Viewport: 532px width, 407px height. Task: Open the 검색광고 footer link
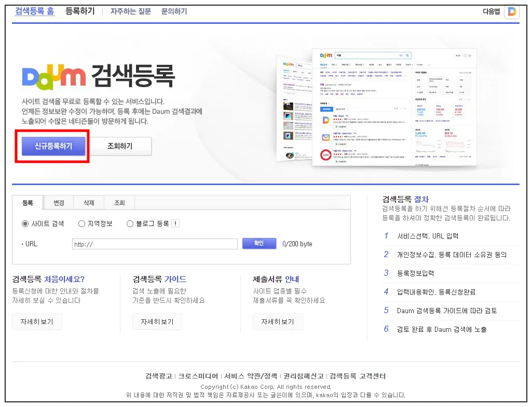point(159,376)
